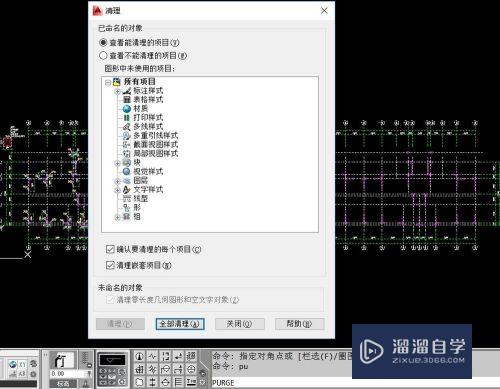Click the black preview display in view panel
500x389 pixels.
[x=113, y=360]
